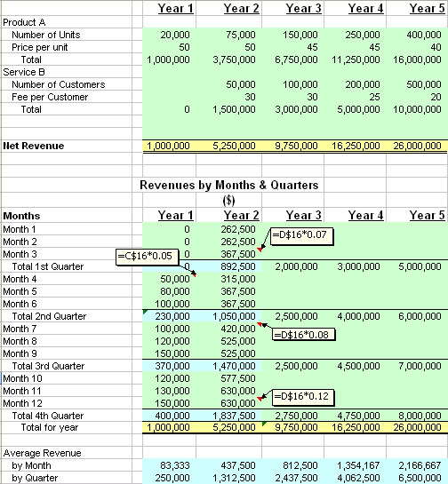Select the Average Revenue label
448x484 pixels.
(x=43, y=453)
